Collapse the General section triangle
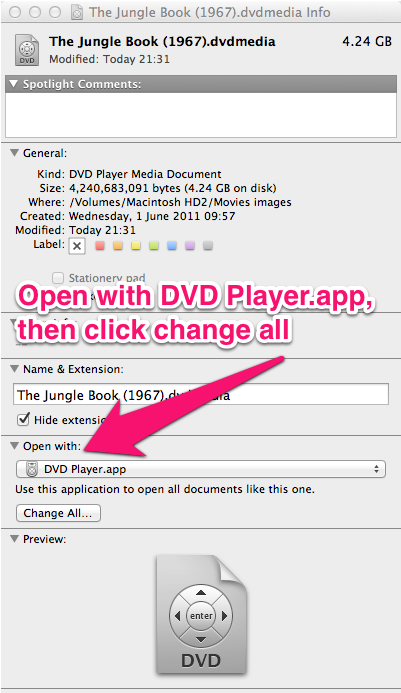 pos(15,153)
